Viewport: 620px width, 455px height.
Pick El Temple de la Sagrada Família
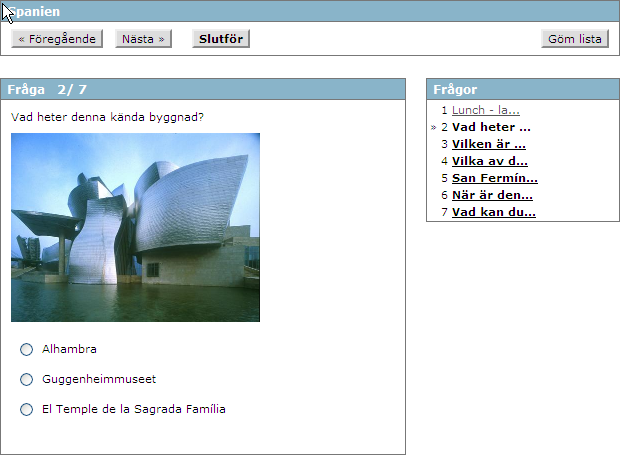tap(26, 410)
